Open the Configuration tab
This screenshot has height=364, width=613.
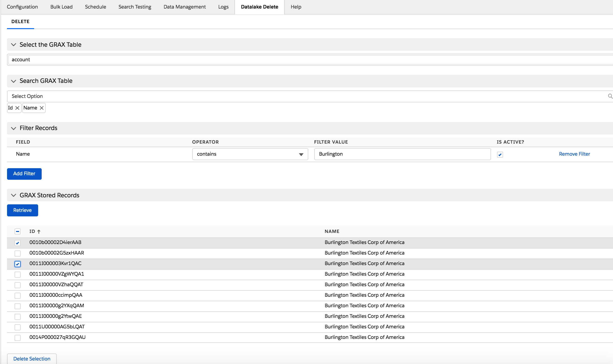tap(22, 7)
